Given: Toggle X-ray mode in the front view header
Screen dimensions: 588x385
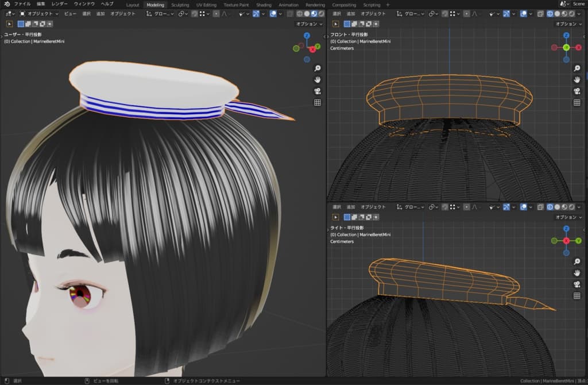Looking at the screenshot, I should pyautogui.click(x=540, y=13).
